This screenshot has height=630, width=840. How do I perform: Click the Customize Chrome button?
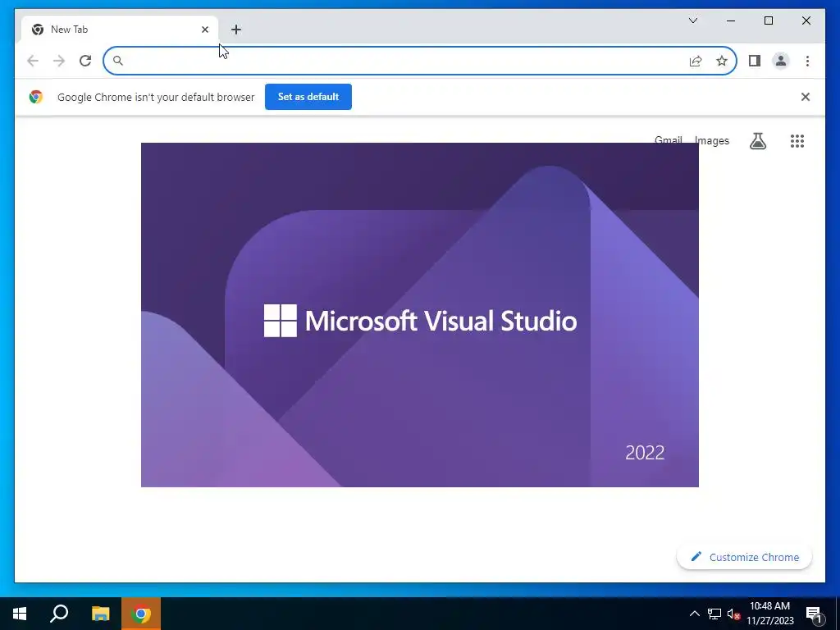(744, 557)
